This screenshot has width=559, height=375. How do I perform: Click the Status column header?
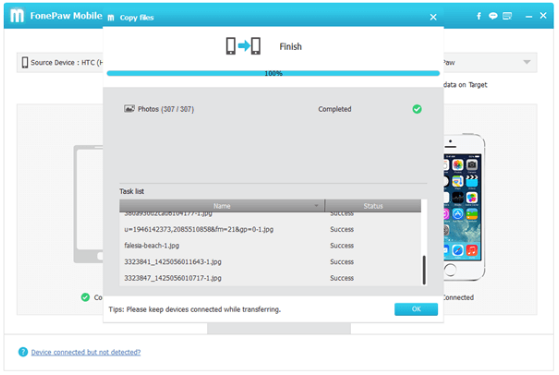[x=373, y=206]
